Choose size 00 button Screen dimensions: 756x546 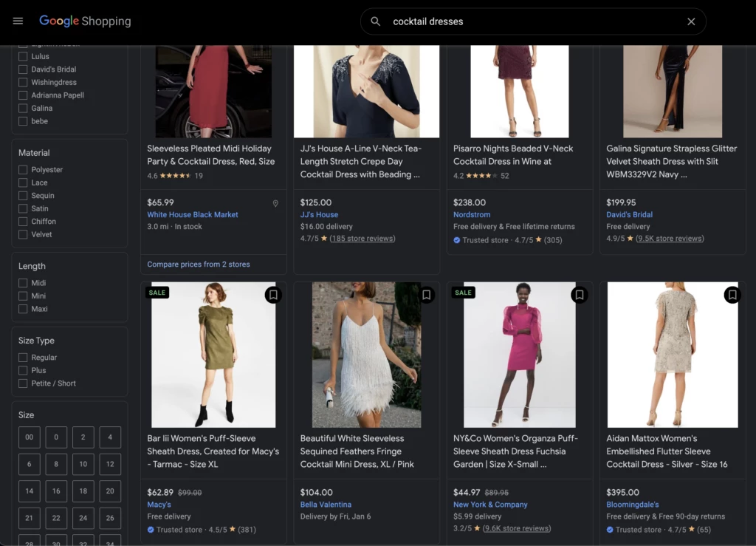[30, 437]
